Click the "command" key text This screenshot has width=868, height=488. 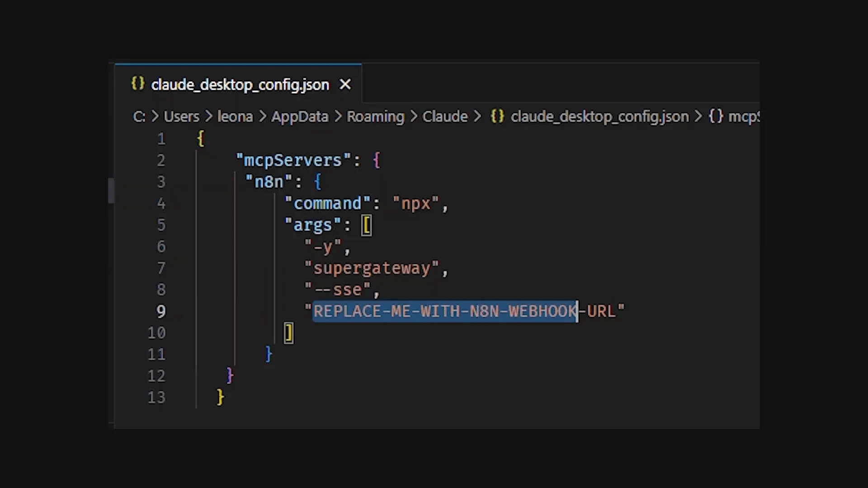point(328,203)
